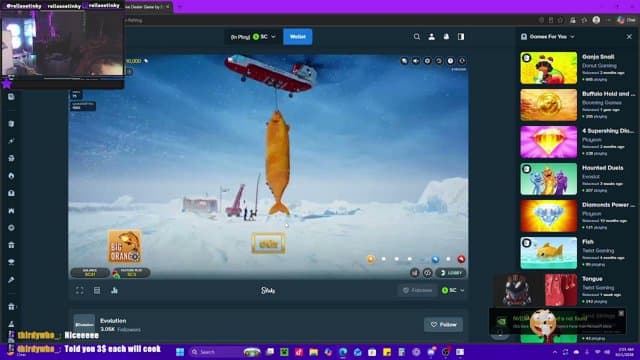Open the Minecraft creeper icon on taskbar

pos(284,352)
